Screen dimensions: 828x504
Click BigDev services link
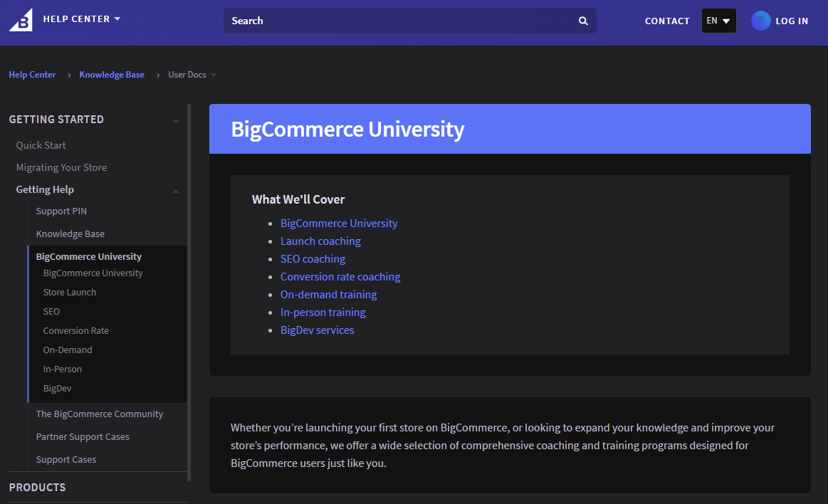(318, 330)
